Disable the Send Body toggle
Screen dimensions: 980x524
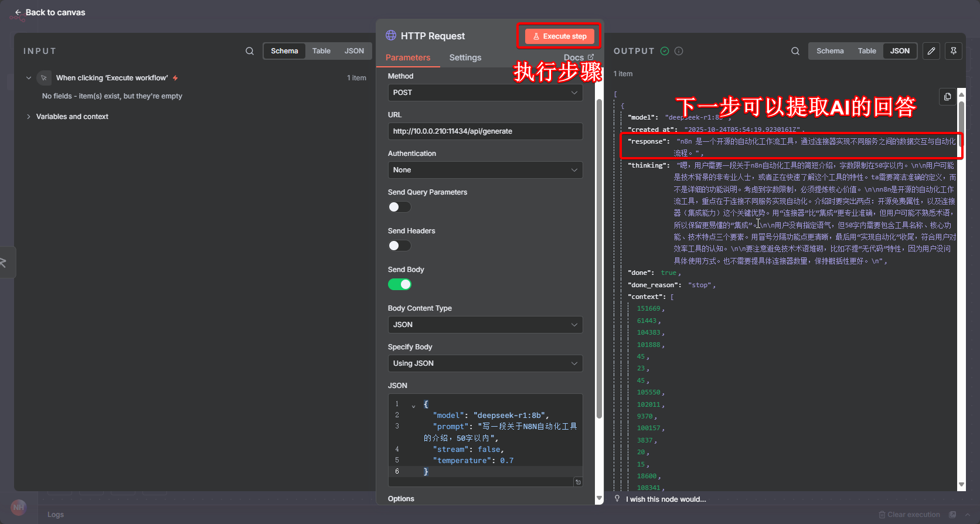coord(400,284)
